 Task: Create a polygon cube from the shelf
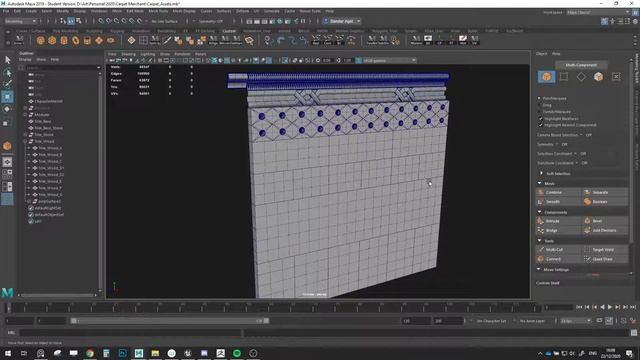click(52, 40)
